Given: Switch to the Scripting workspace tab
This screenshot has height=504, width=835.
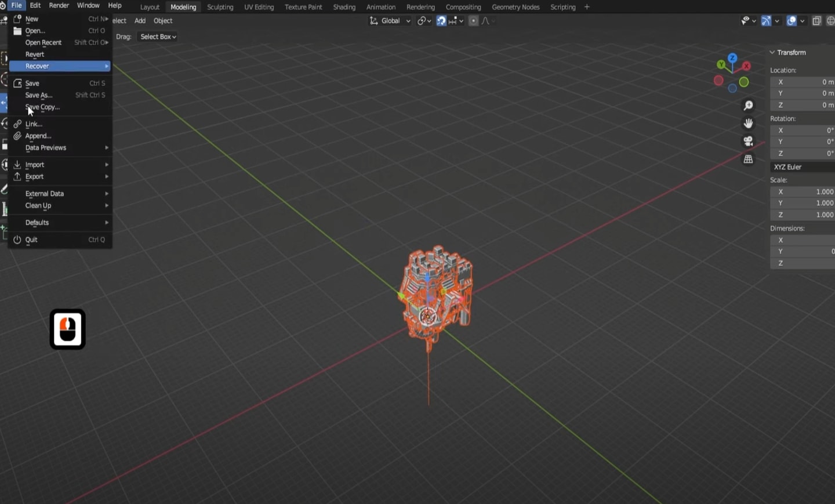Looking at the screenshot, I should [563, 7].
